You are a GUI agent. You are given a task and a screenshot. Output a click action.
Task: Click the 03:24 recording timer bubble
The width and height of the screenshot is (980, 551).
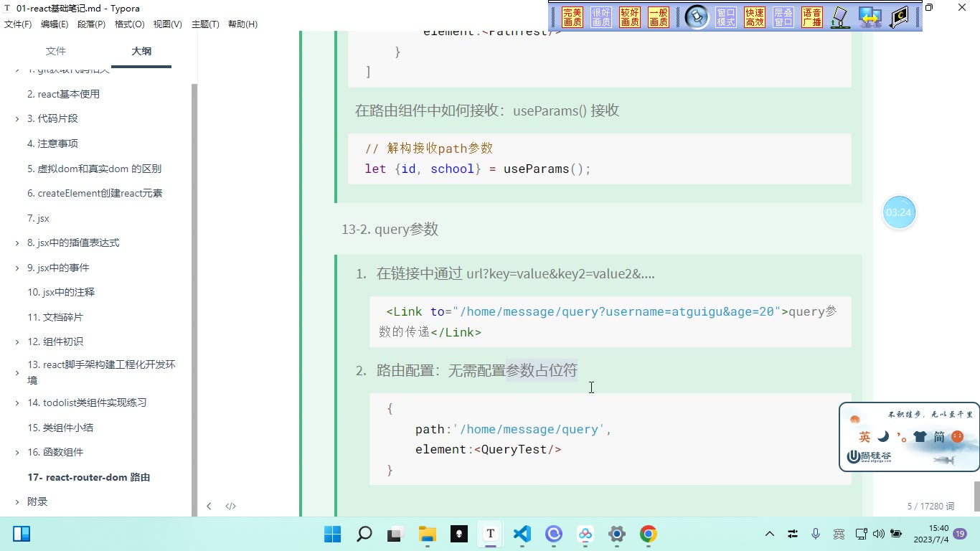click(899, 212)
